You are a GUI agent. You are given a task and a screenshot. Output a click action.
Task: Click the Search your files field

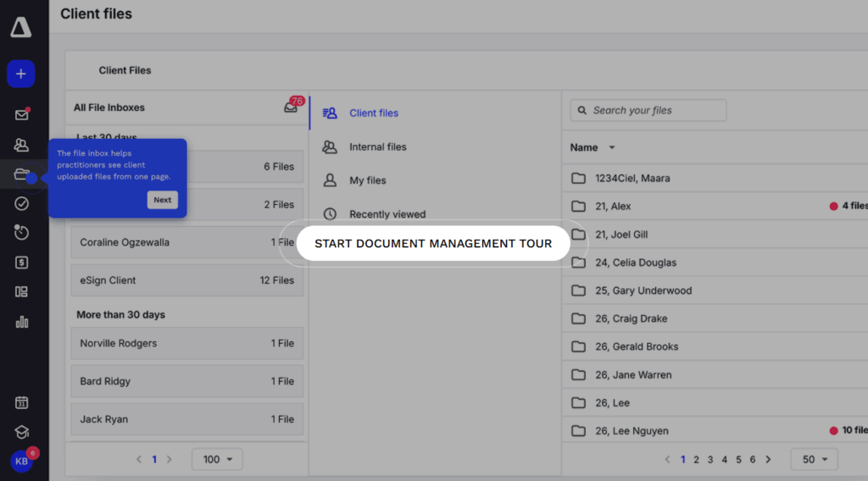[x=648, y=110]
